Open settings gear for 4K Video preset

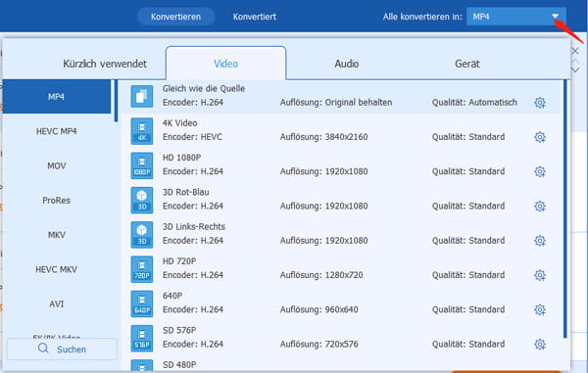(540, 137)
